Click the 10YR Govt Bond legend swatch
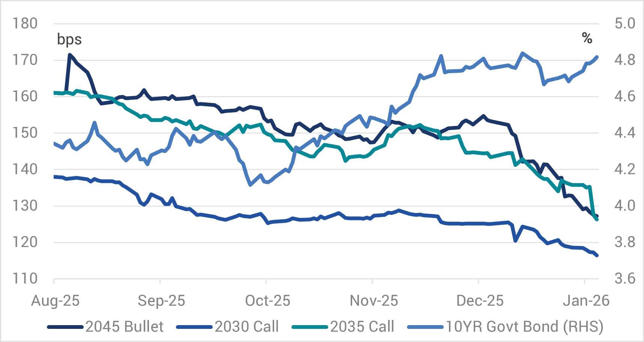Screen dimensions: 644x342 point(425,327)
